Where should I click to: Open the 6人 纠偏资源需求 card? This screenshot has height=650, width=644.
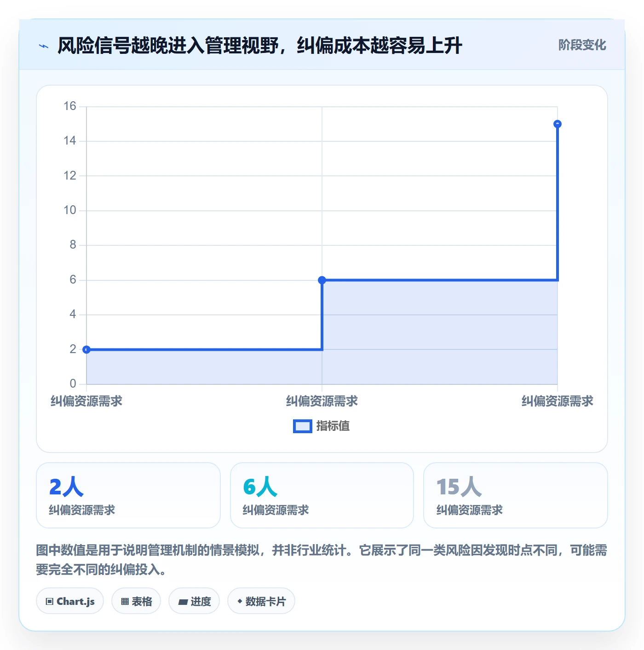click(322, 495)
